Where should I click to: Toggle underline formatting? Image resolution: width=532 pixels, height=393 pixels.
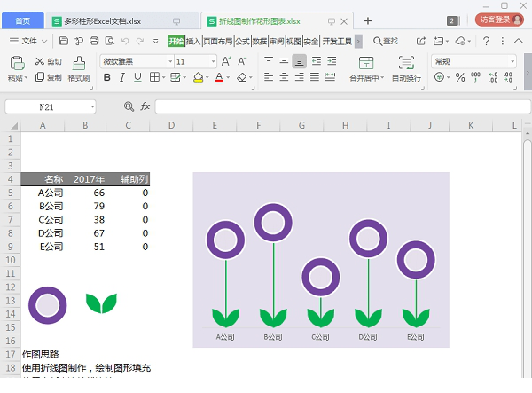[138, 78]
